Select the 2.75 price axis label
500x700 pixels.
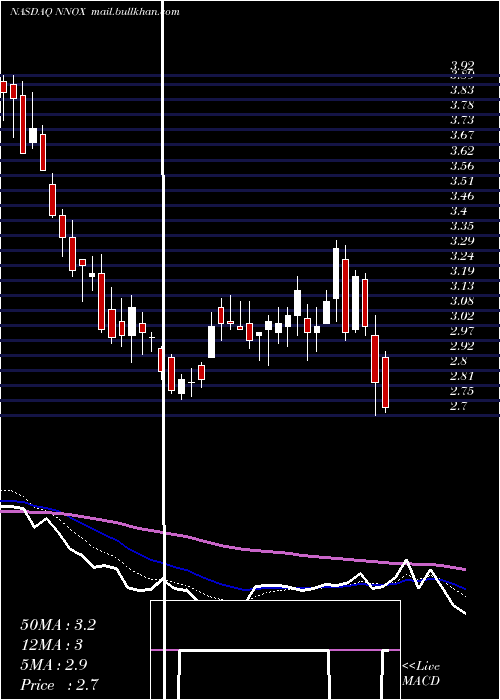462,392
